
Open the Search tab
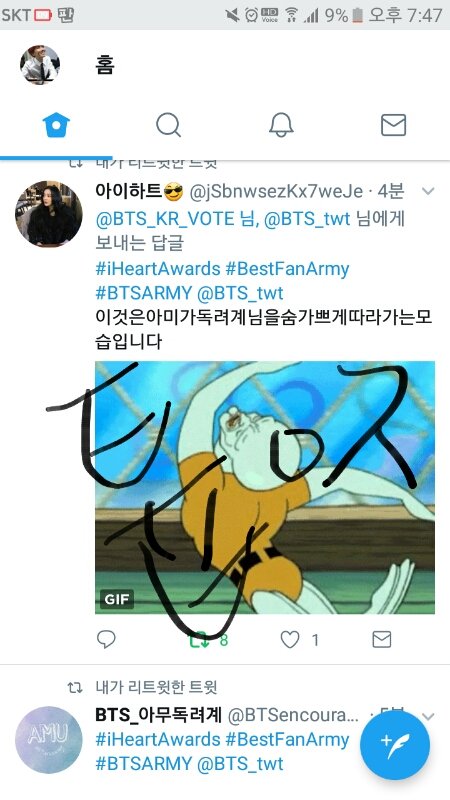168,125
